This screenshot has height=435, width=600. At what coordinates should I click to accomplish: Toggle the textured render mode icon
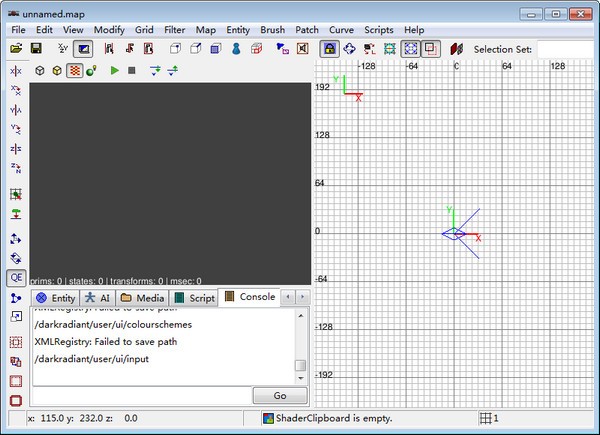74,70
